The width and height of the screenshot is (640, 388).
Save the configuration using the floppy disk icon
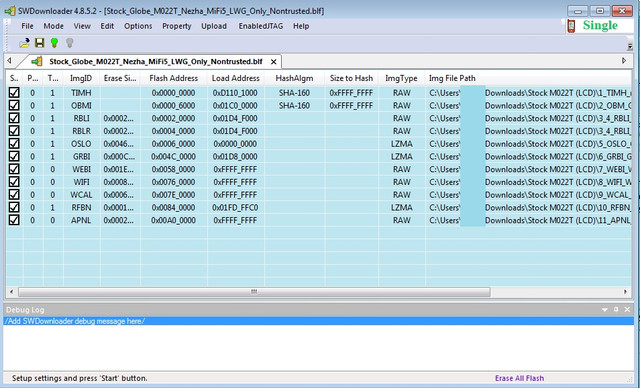click(40, 43)
